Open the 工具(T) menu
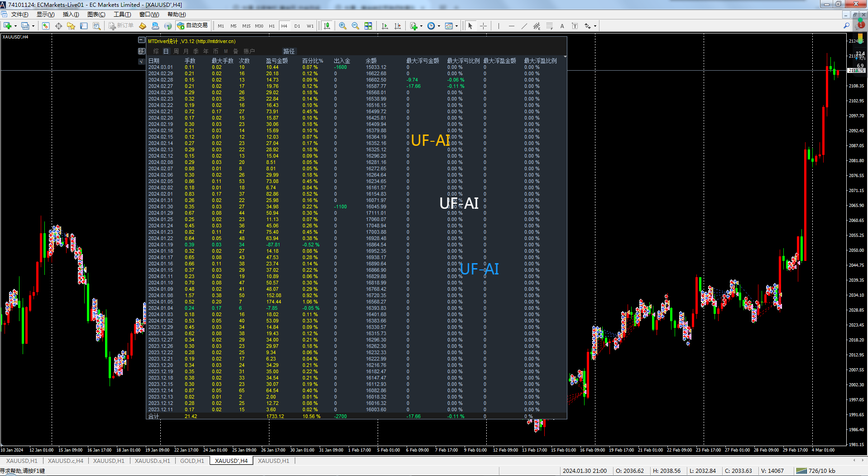 coord(122,14)
